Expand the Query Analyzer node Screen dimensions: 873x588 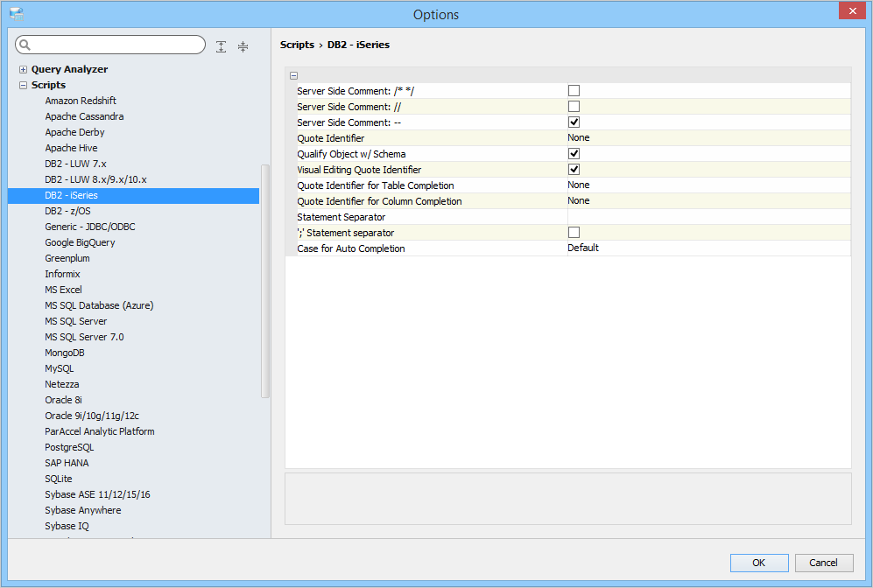[23, 69]
